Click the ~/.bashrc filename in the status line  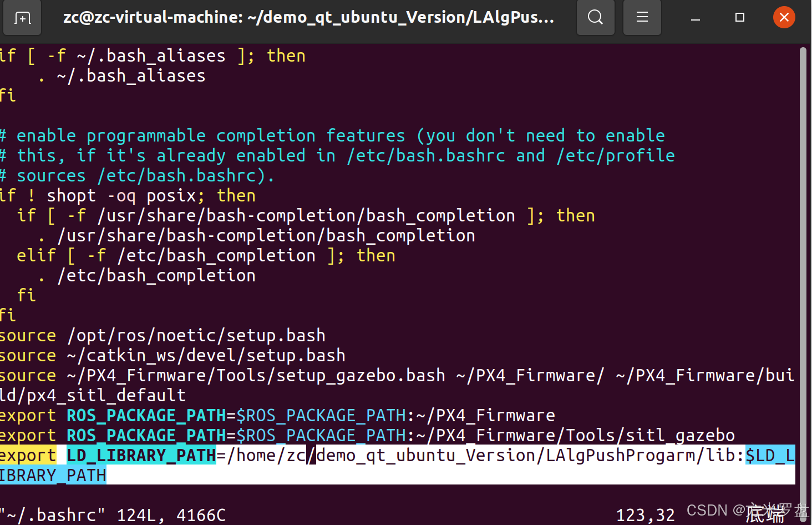(x=54, y=514)
